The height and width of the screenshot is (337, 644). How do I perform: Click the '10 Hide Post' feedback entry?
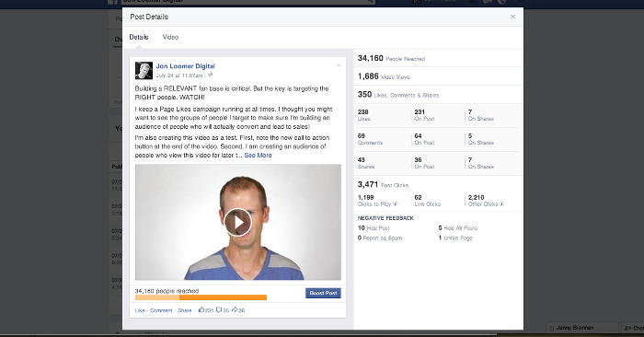coord(374,227)
